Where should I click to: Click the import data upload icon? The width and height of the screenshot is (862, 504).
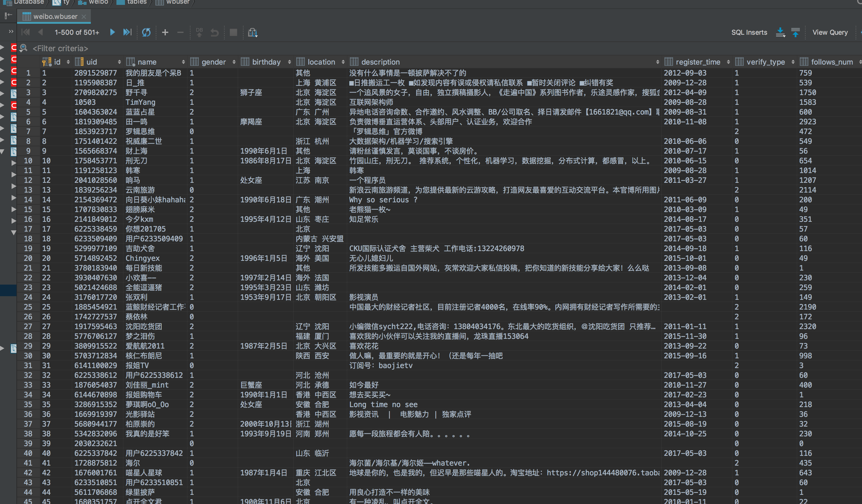(796, 32)
